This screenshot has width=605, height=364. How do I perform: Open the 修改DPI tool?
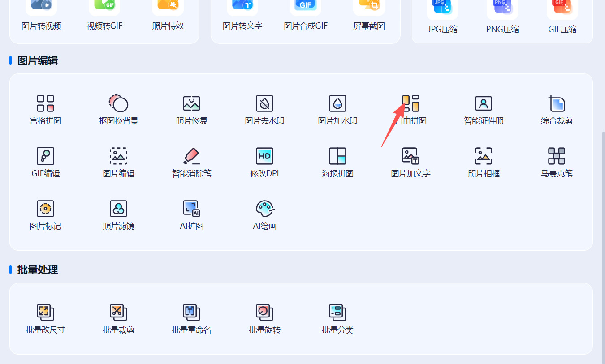click(x=264, y=162)
